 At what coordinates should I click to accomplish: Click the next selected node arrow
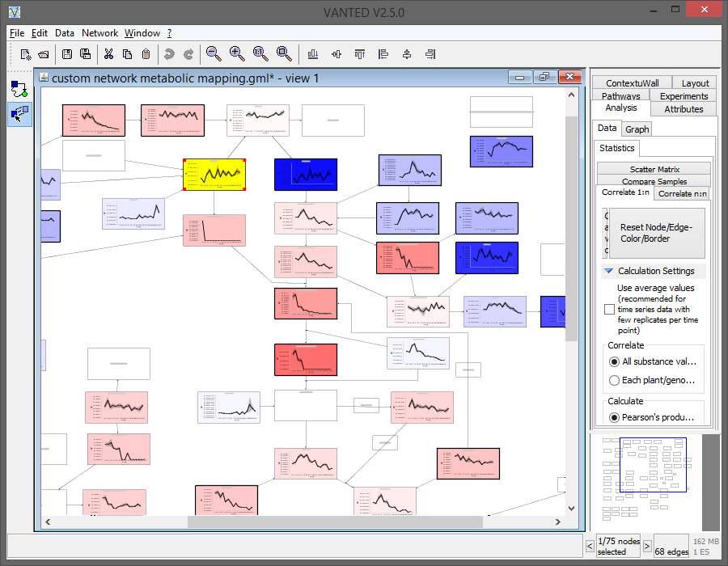646,546
